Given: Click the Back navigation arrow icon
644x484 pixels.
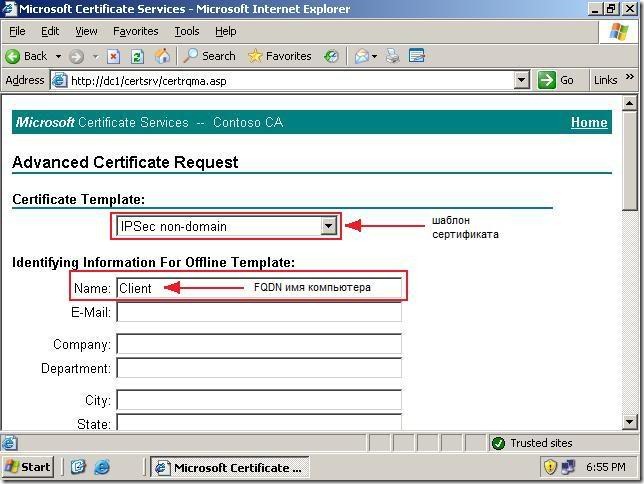Looking at the screenshot, I should (13, 56).
